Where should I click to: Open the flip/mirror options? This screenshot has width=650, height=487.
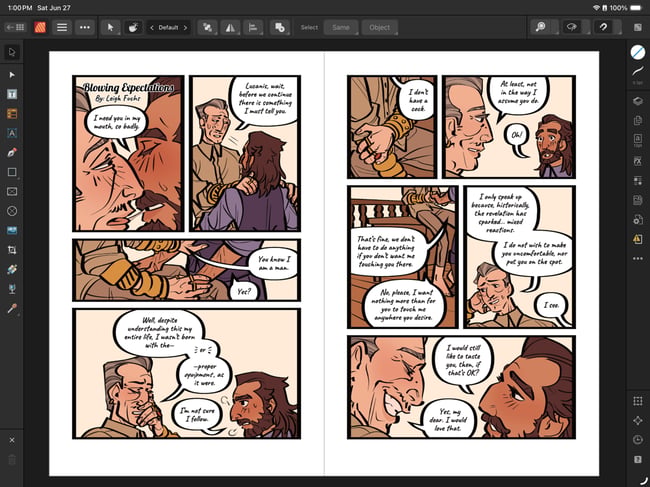[230, 27]
